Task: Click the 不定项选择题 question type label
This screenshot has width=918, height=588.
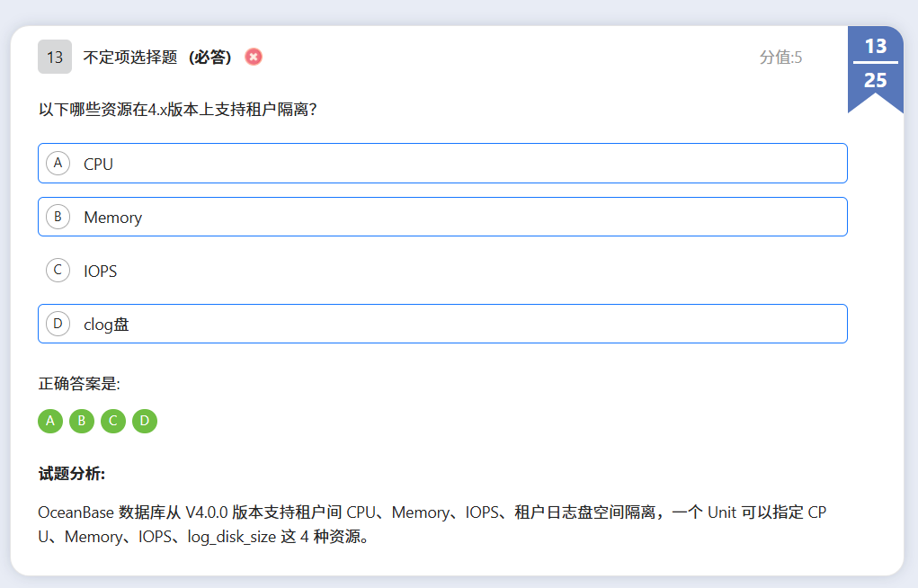Action: point(130,57)
